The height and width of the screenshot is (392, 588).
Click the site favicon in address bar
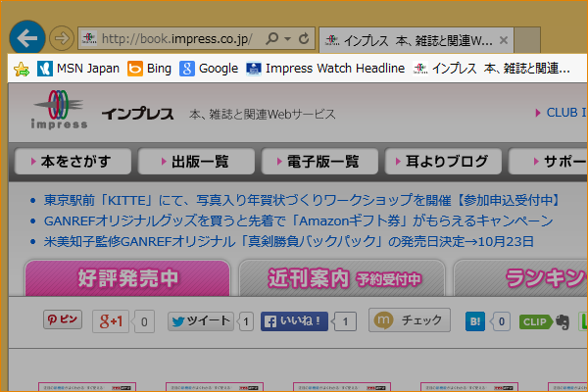click(x=89, y=38)
